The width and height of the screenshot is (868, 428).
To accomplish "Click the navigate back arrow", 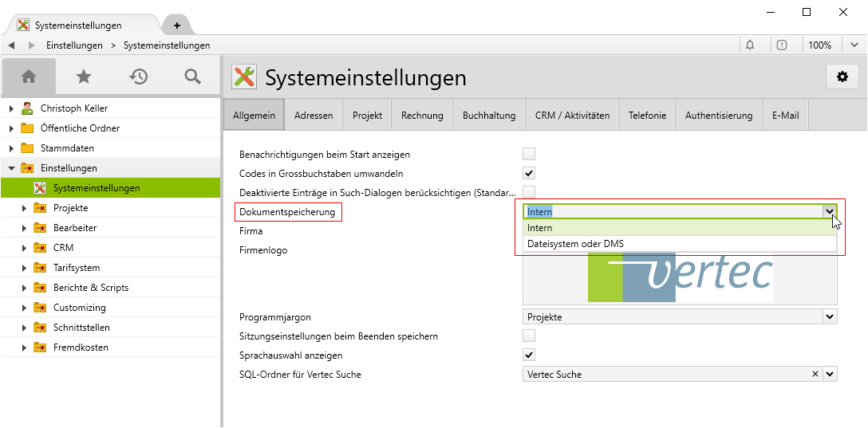I will [12, 45].
